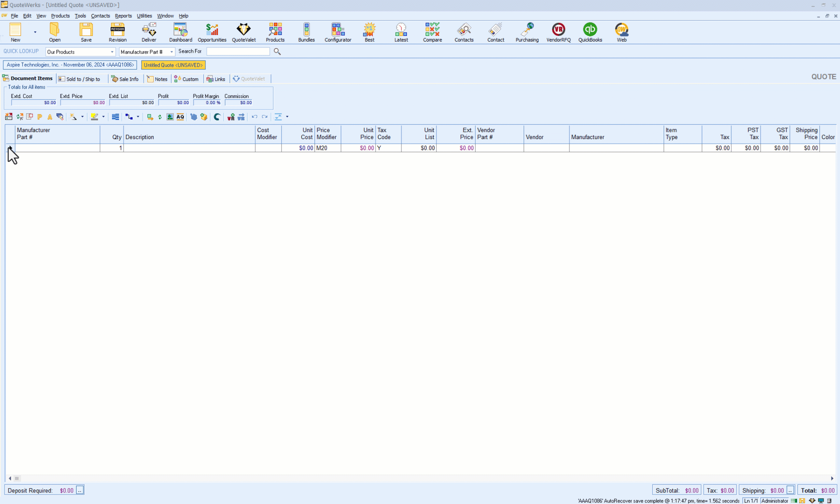Launch the Configurator tool
840x504 pixels.
click(x=338, y=32)
